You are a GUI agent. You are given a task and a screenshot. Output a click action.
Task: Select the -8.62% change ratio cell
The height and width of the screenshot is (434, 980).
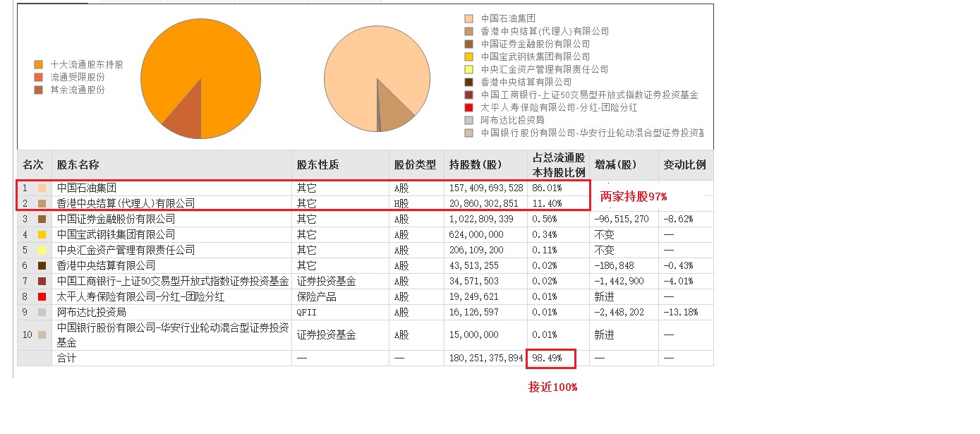[678, 219]
